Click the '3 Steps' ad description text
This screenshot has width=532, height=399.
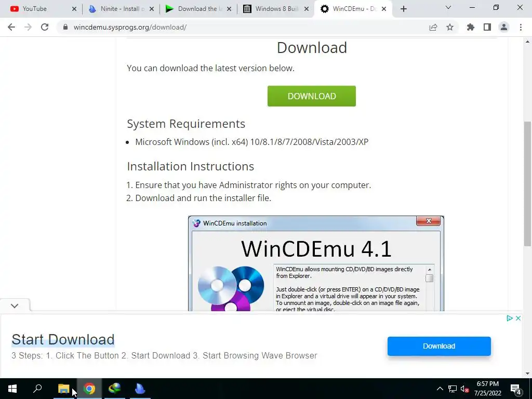tap(164, 355)
